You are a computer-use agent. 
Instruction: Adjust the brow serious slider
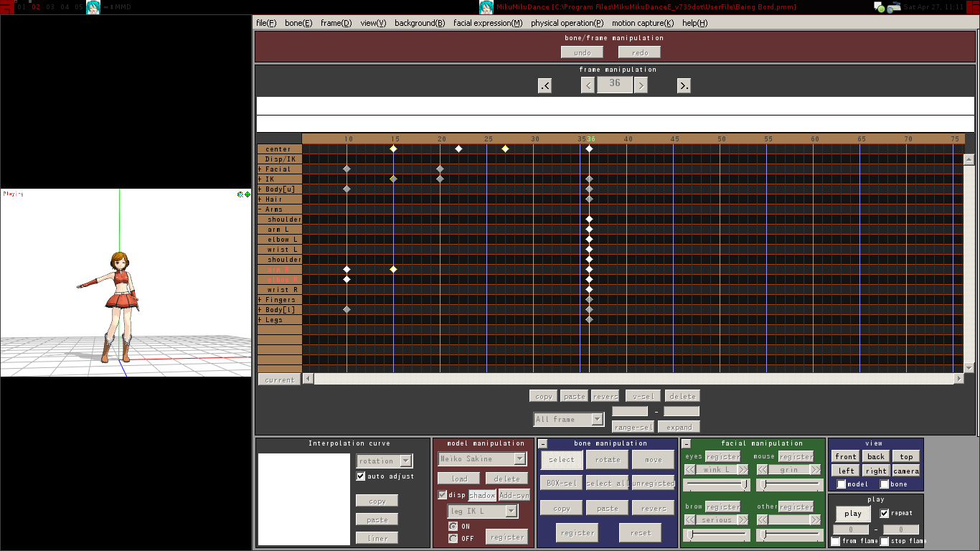717,534
